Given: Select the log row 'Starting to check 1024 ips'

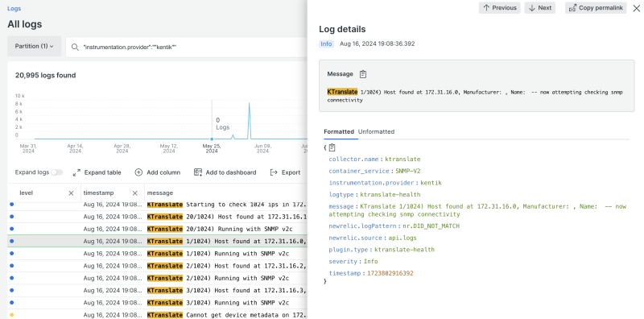Looking at the screenshot, I should click(157, 205).
